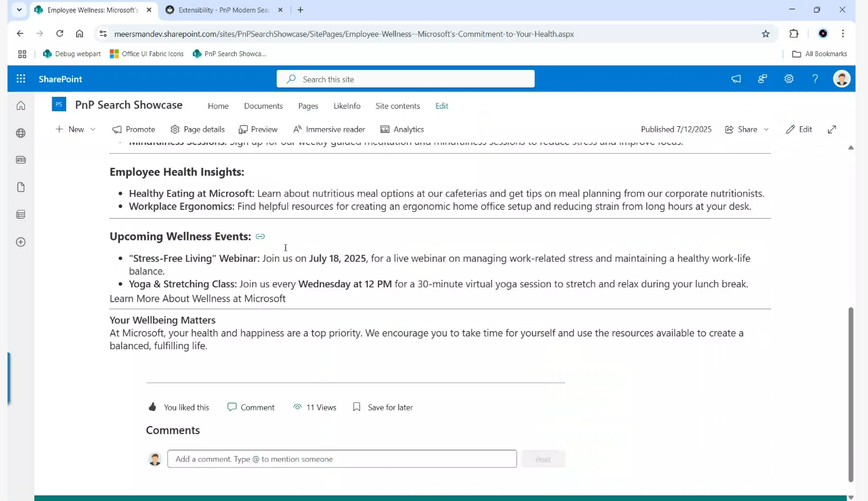Expand page to full screen icon
This screenshot has height=501, width=868.
832,129
